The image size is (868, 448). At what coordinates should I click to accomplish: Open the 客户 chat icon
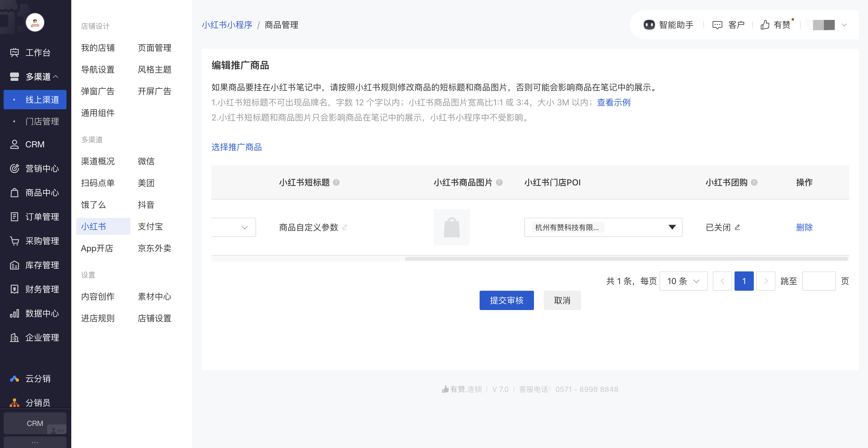coord(717,25)
